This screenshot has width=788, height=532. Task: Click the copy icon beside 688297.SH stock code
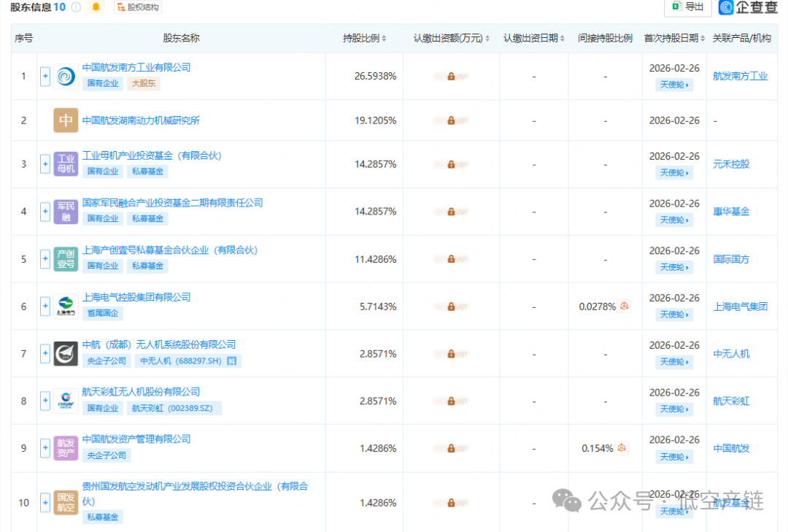231,361
